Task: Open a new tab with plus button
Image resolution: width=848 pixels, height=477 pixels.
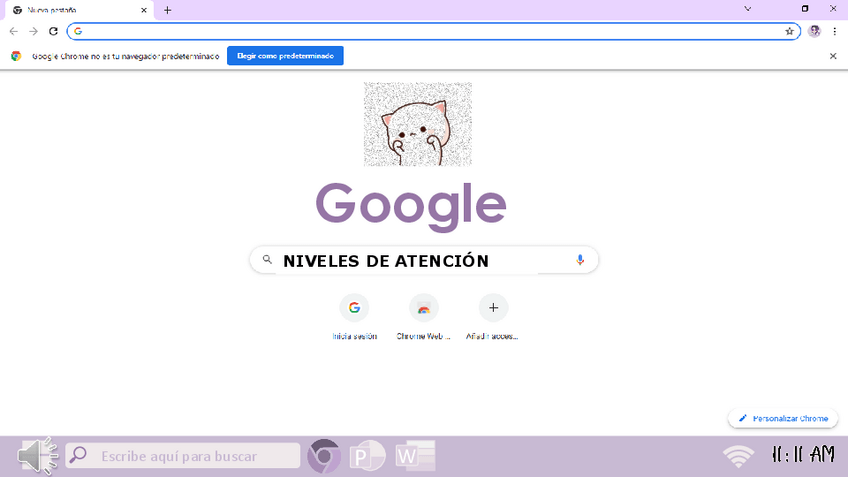Action: [168, 10]
